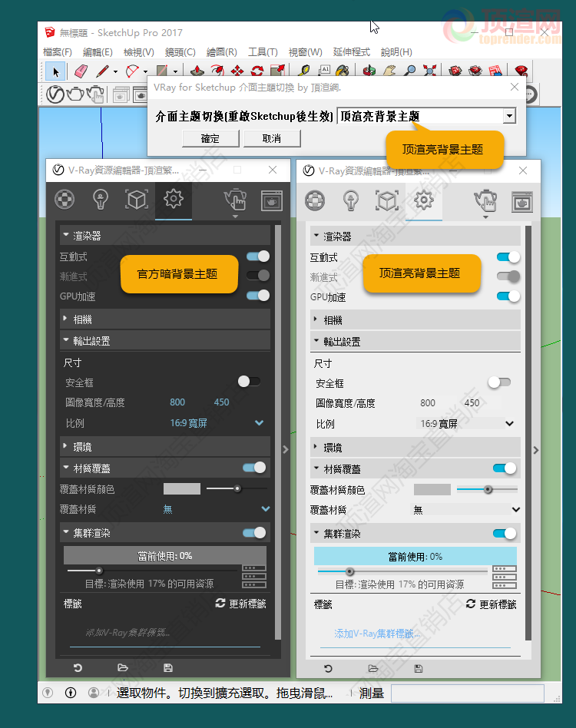Click 更新標籤 in dark editor
Image resolution: width=576 pixels, height=728 pixels.
tap(241, 604)
